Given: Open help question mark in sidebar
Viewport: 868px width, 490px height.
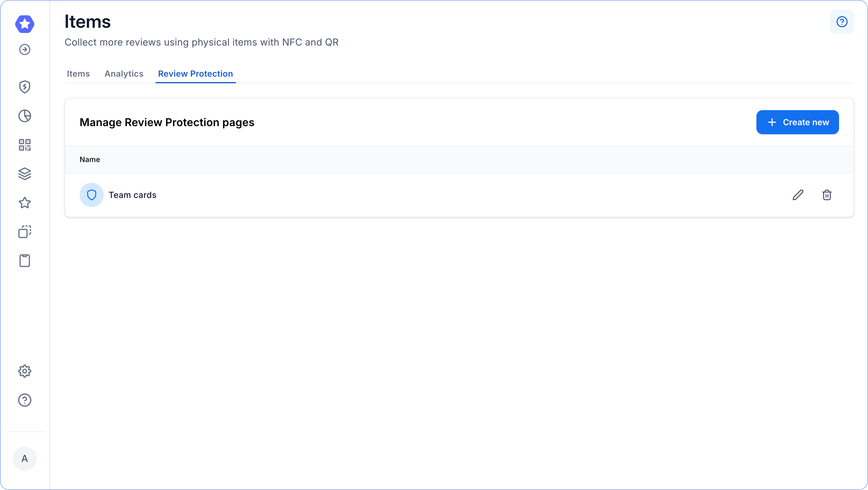Looking at the screenshot, I should [25, 400].
